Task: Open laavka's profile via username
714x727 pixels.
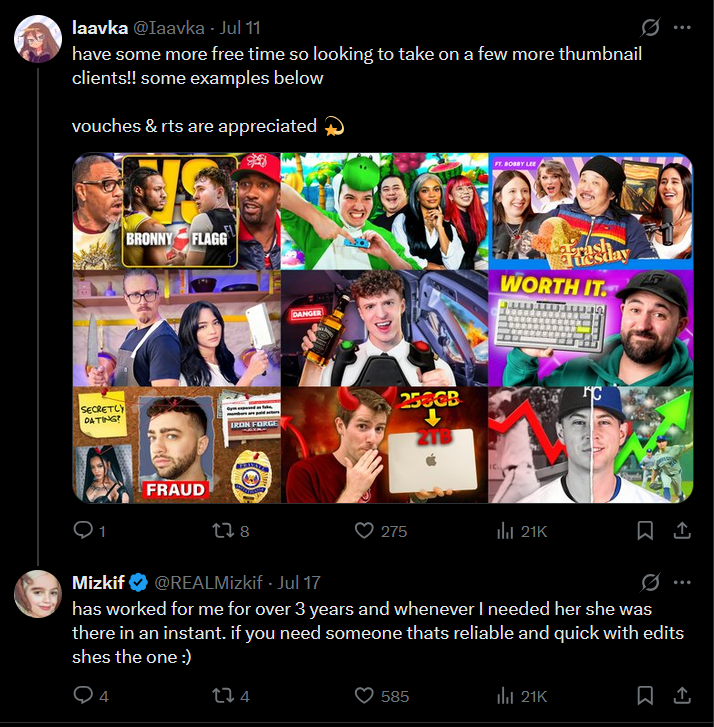Action: point(100,28)
